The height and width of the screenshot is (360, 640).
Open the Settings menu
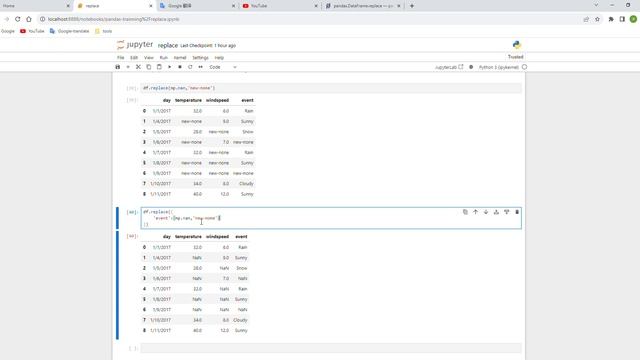click(x=200, y=58)
